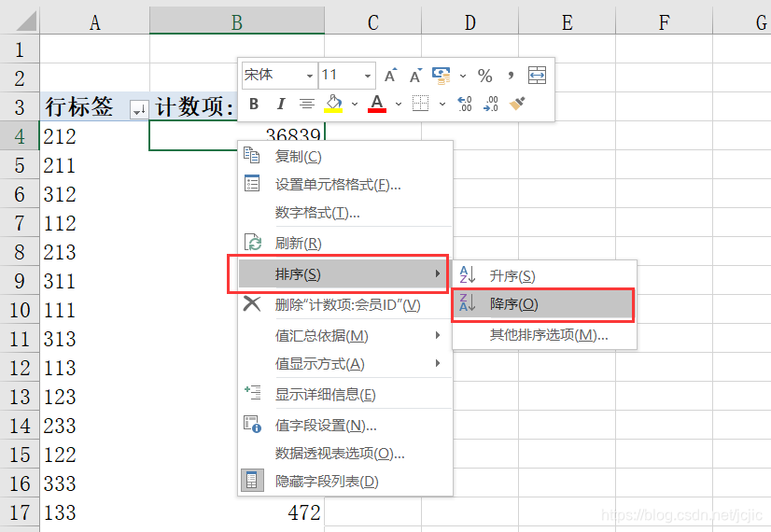This screenshot has width=771, height=532.
Task: Apply red font color
Action: pos(377,104)
